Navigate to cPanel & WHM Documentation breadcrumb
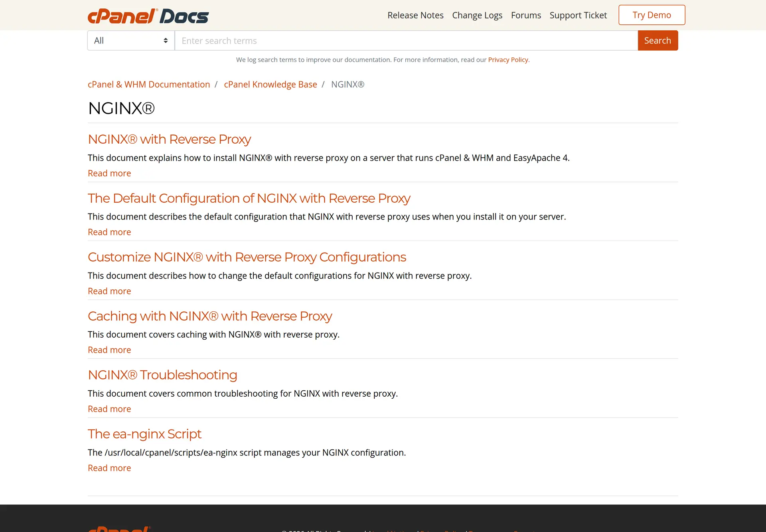 click(x=149, y=84)
